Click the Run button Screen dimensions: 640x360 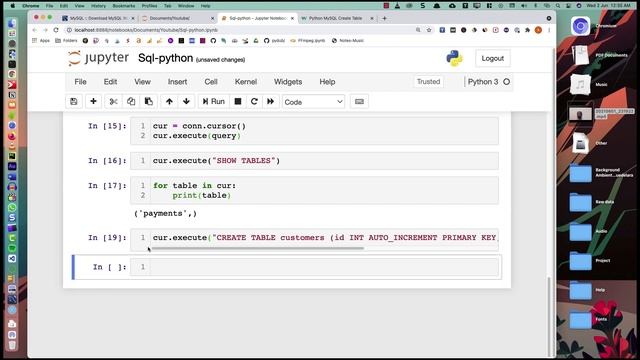click(x=213, y=102)
